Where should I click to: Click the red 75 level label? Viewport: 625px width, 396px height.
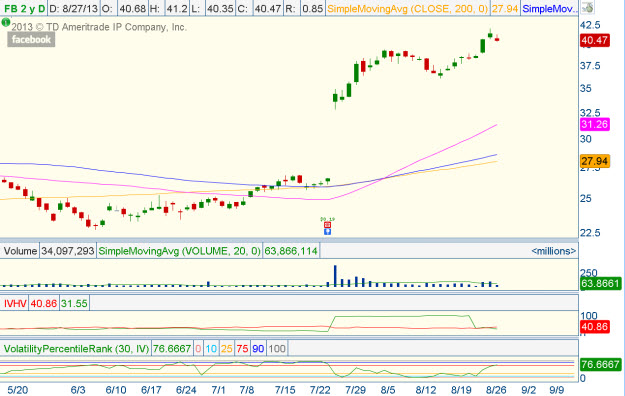[242, 349]
